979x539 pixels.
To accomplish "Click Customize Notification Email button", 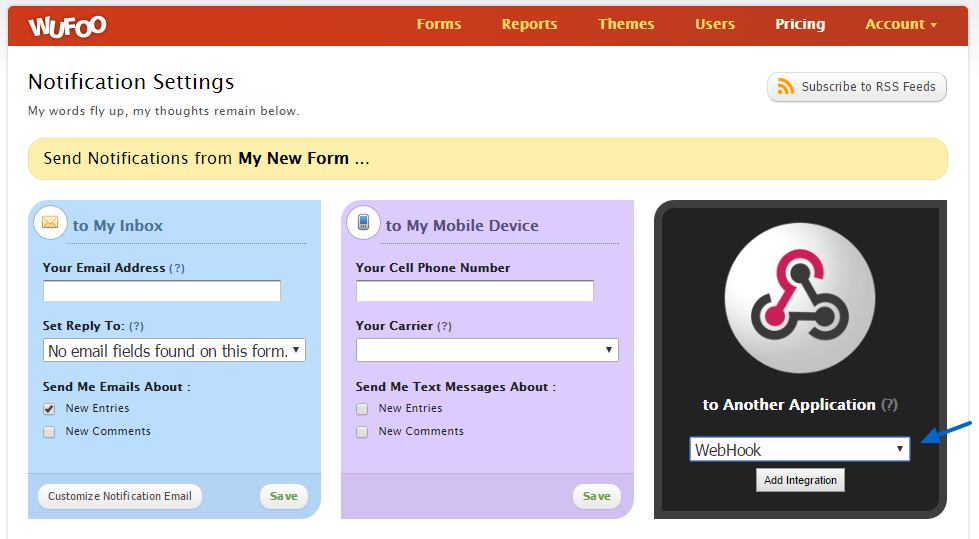I will point(120,496).
